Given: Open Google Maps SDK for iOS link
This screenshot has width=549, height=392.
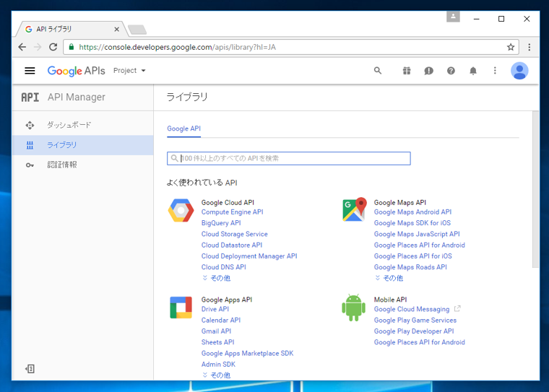Looking at the screenshot, I should (x=412, y=223).
